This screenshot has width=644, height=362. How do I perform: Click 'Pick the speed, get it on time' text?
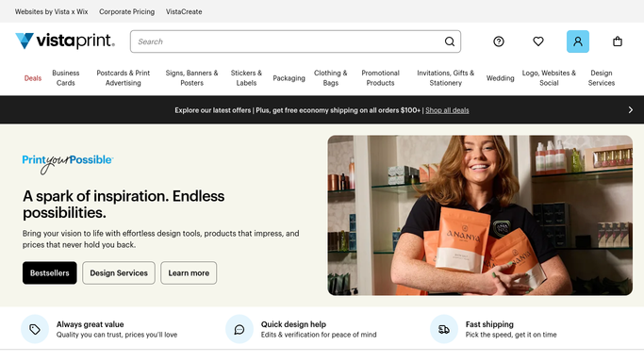point(511,335)
